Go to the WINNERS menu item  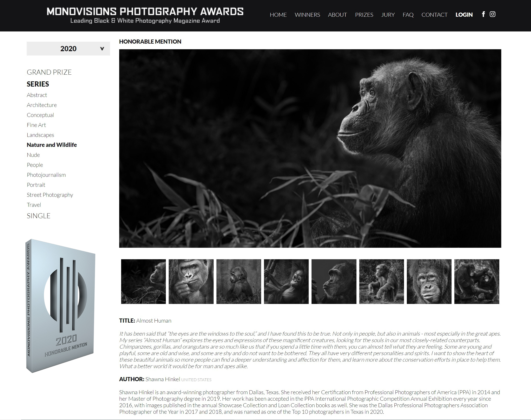[307, 15]
